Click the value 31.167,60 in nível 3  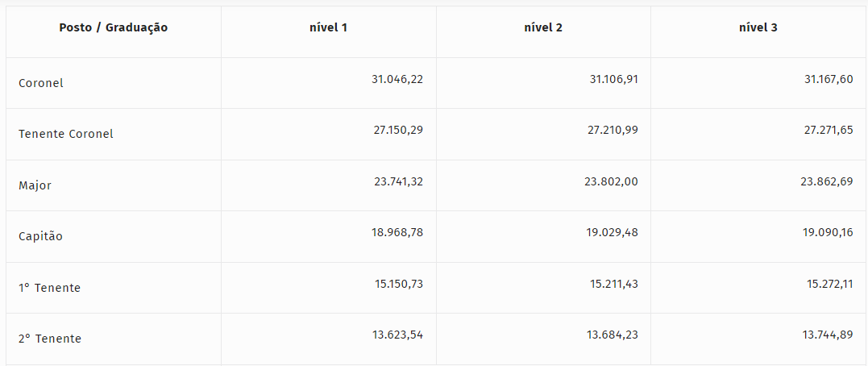828,79
